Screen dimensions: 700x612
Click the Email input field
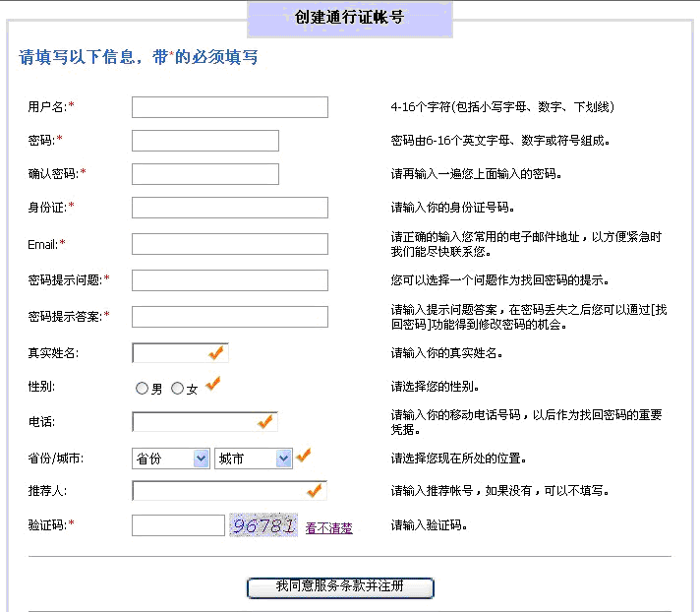[x=229, y=244]
